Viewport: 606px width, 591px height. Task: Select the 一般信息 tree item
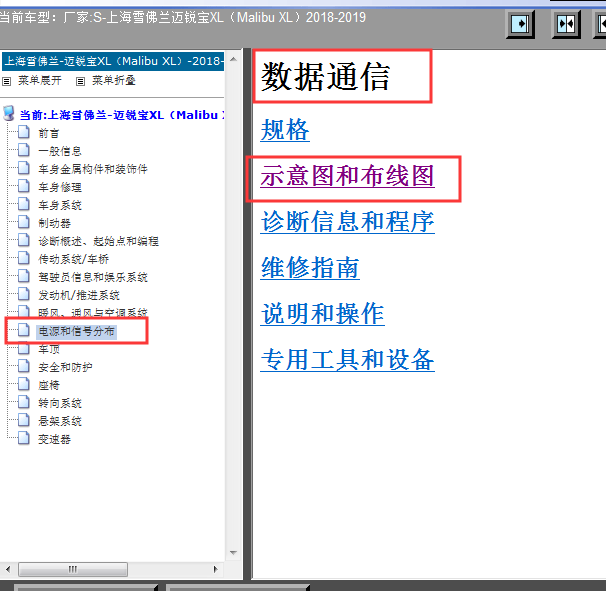click(x=60, y=151)
